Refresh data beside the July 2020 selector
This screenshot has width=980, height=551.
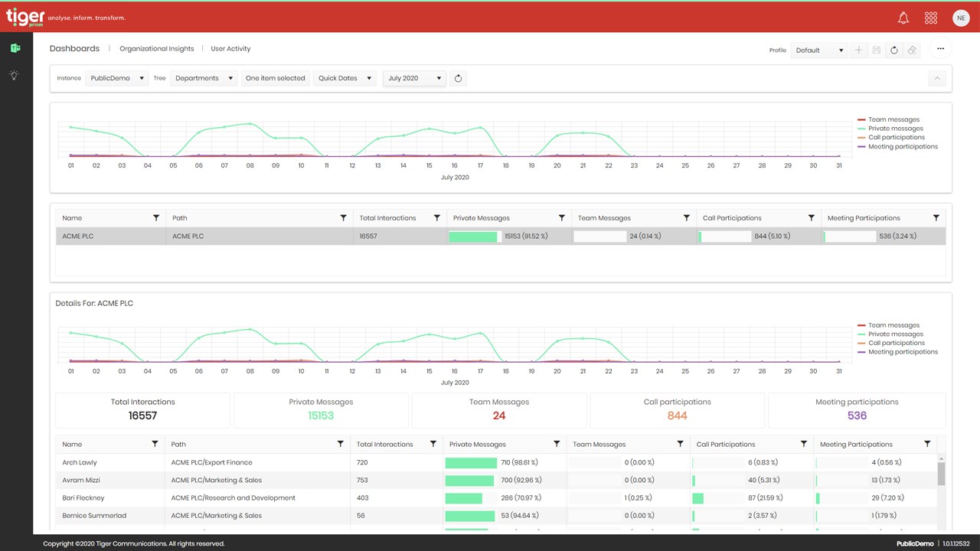click(x=458, y=78)
